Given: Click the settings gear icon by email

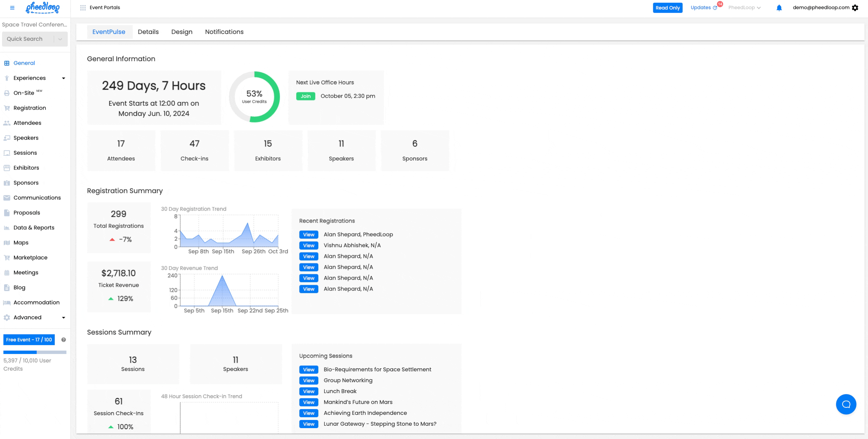Looking at the screenshot, I should (855, 8).
